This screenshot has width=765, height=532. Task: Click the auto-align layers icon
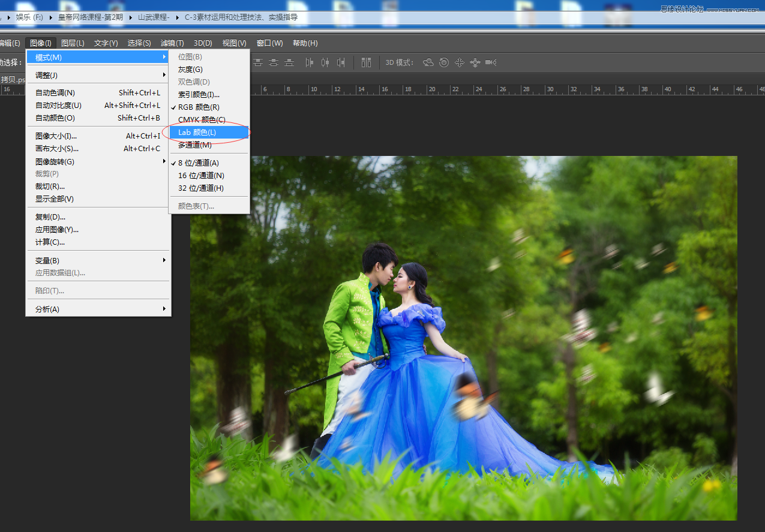(366, 62)
